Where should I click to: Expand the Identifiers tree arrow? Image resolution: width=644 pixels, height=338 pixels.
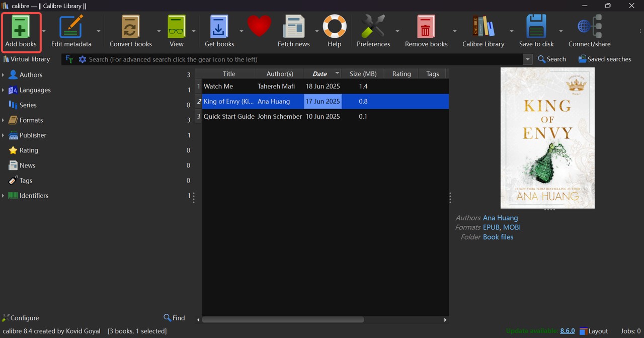[x=3, y=196]
